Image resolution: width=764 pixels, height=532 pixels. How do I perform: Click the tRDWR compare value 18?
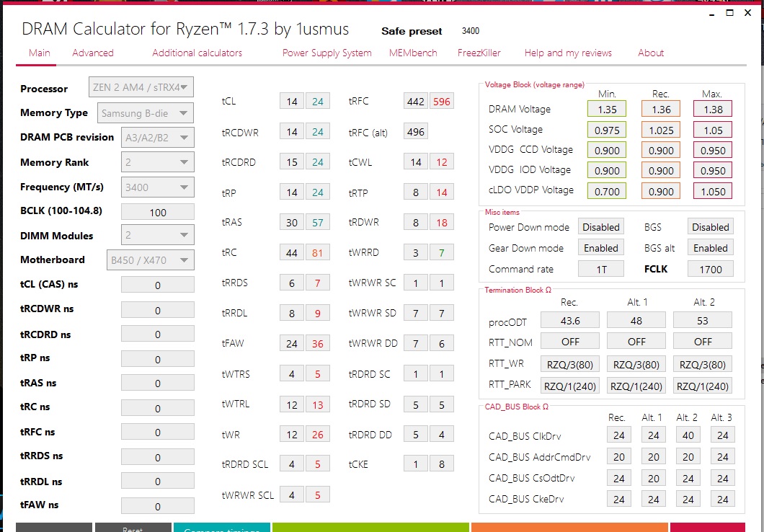(x=441, y=222)
